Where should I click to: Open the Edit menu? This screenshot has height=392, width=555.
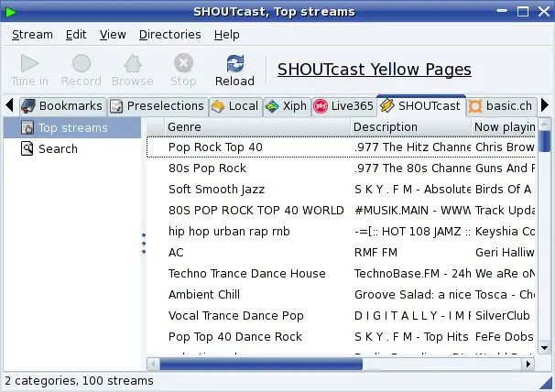(x=76, y=35)
